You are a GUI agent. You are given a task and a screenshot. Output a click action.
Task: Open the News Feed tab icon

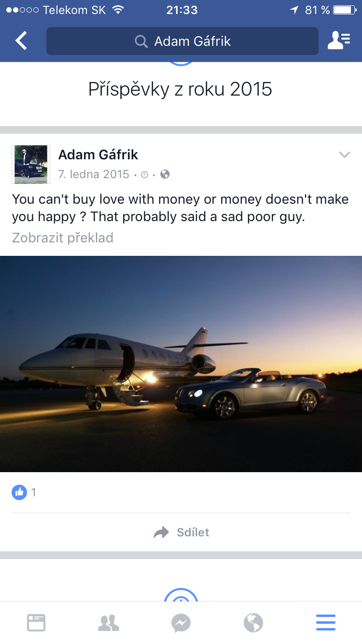point(36,623)
